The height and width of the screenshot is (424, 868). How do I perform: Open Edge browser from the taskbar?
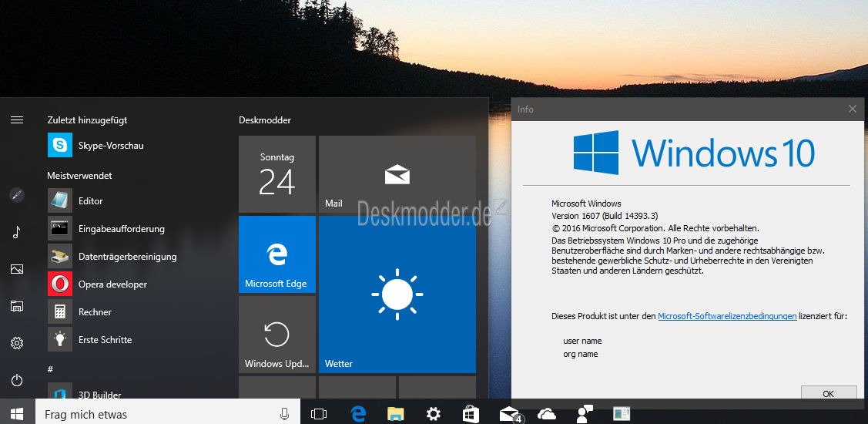358,414
